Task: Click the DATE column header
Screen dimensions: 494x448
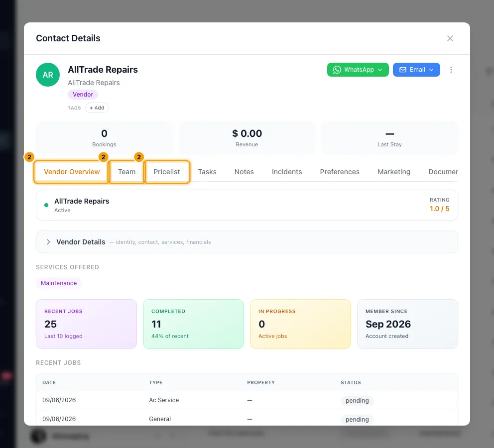Action: coord(49,382)
